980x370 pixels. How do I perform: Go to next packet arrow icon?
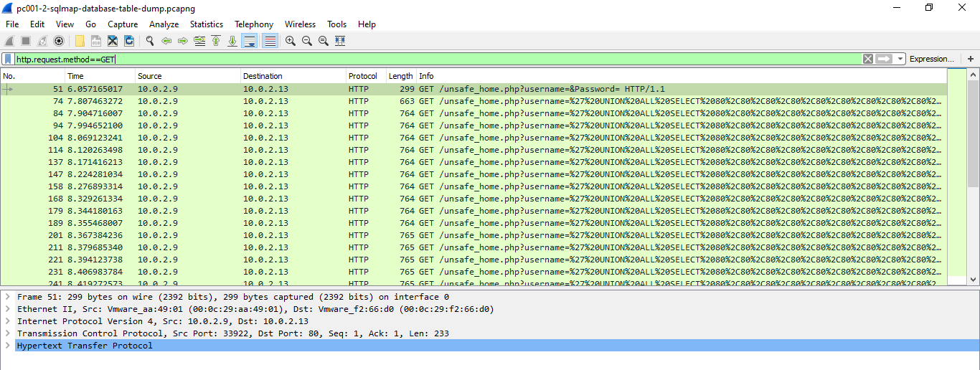pyautogui.click(x=183, y=41)
